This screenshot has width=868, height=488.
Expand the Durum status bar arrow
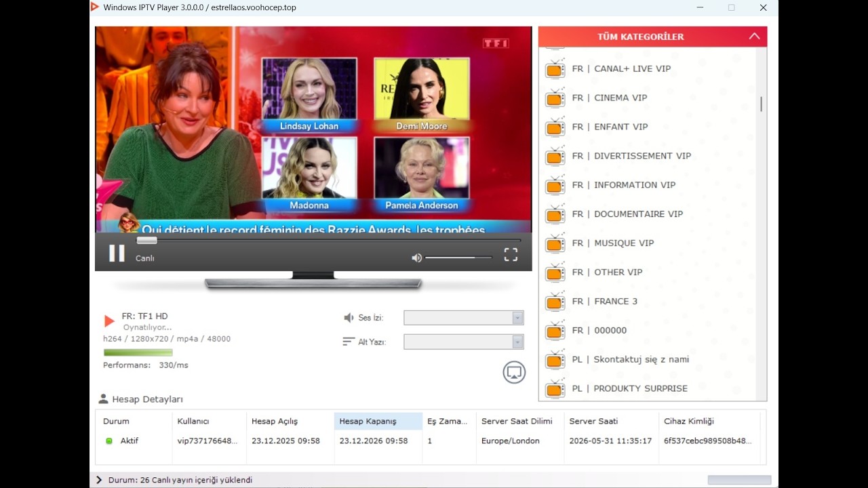[x=99, y=480]
